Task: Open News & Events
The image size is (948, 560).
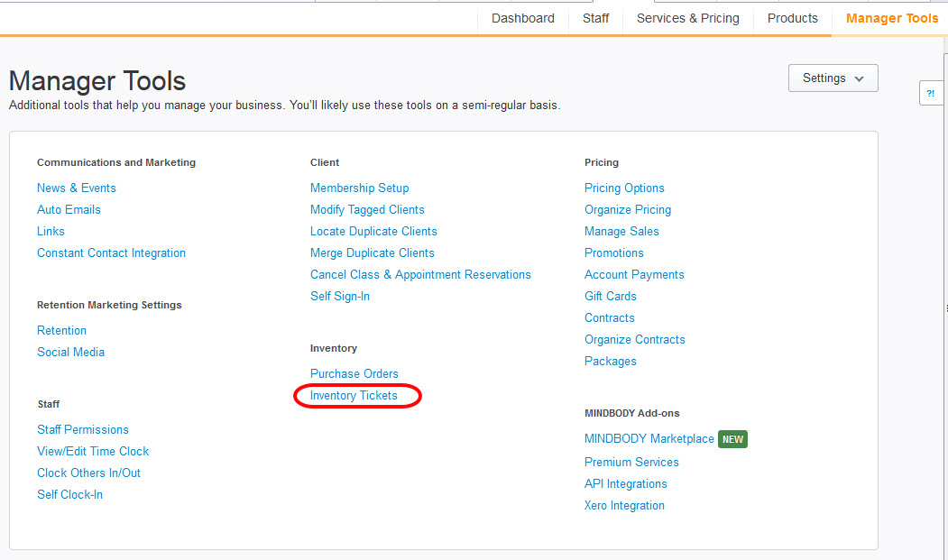Action: (x=76, y=188)
